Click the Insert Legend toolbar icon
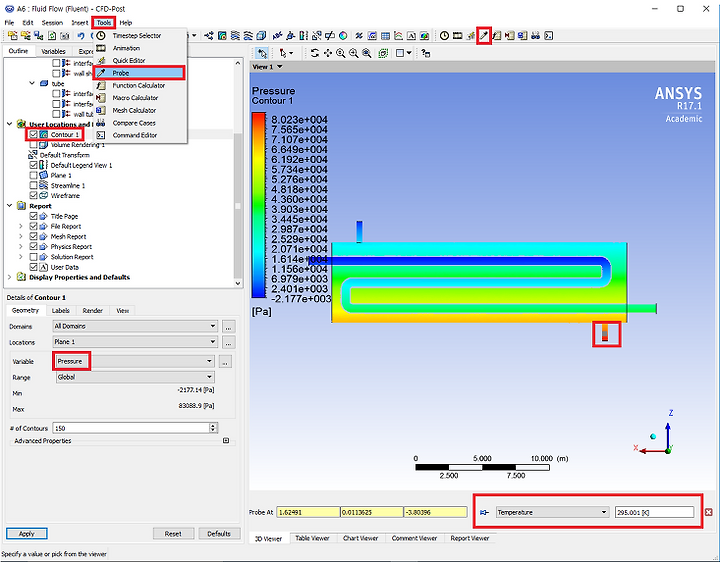 (x=304, y=35)
